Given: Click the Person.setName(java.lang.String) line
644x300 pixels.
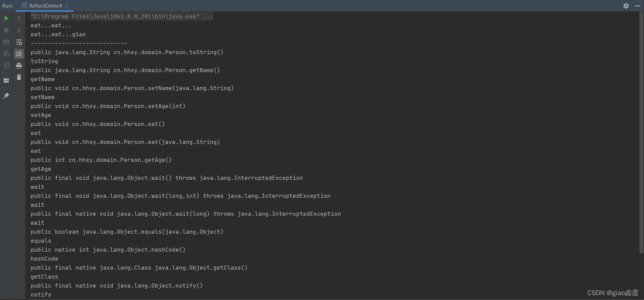Looking at the screenshot, I should click(132, 88).
